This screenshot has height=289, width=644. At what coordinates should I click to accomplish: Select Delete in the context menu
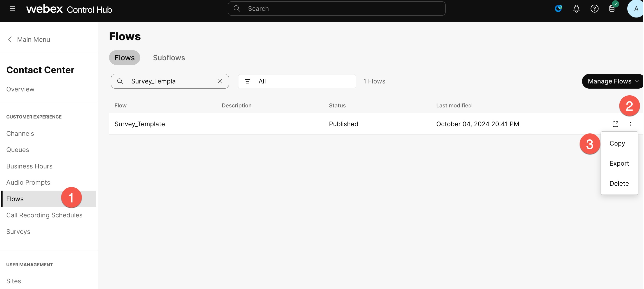pyautogui.click(x=619, y=183)
